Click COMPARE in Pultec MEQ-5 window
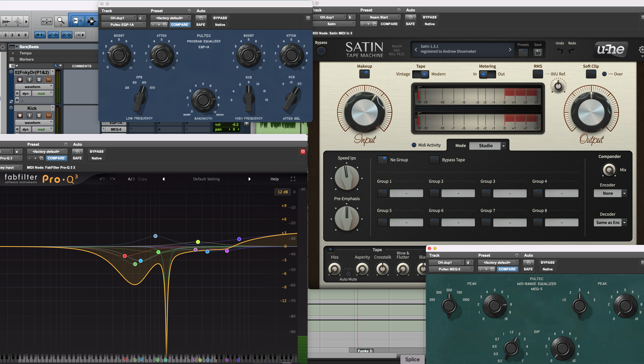 507,269
